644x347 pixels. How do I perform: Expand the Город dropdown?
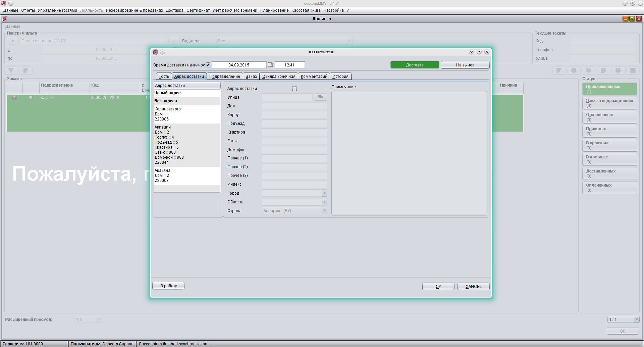click(324, 193)
